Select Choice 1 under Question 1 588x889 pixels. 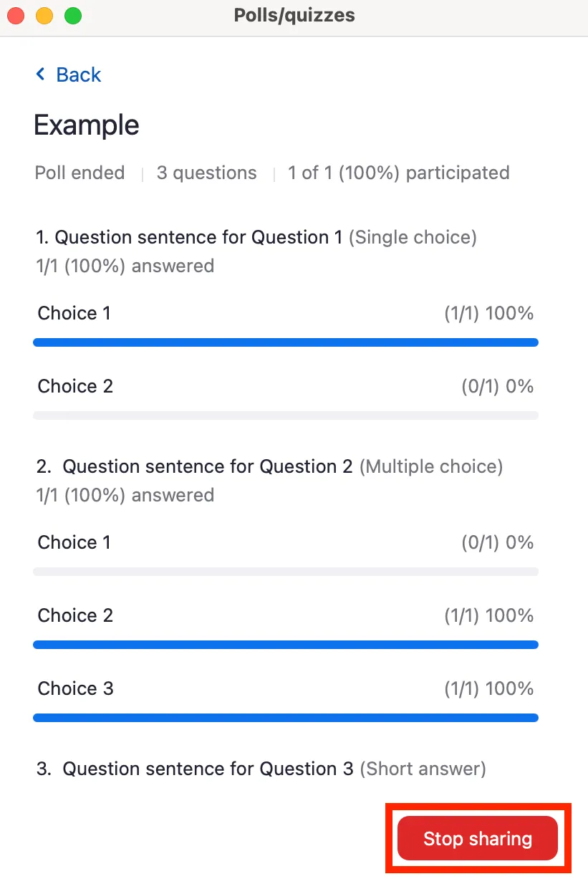pyautogui.click(x=74, y=313)
